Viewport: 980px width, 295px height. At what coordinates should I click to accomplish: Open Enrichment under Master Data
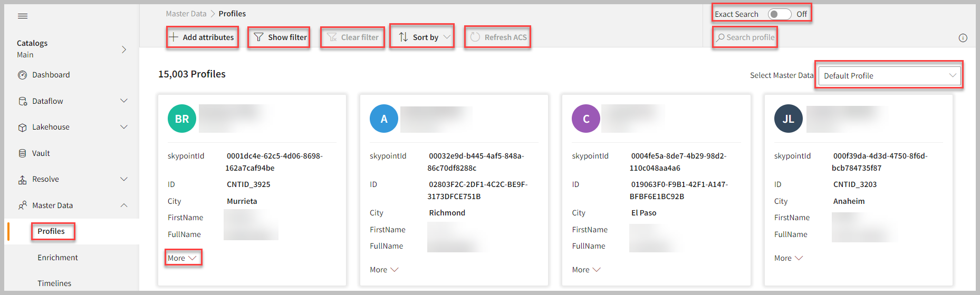(57, 258)
